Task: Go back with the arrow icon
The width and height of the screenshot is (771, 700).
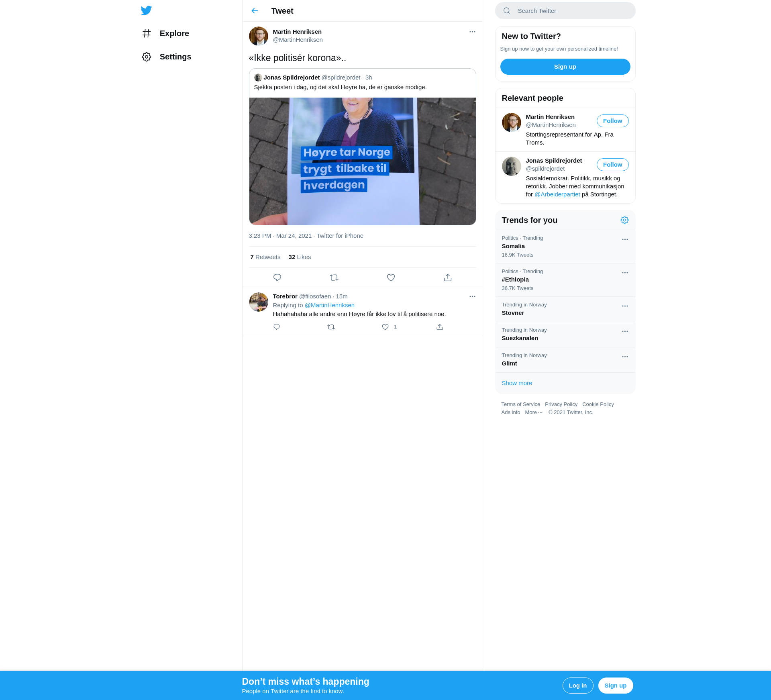Action: tap(255, 11)
